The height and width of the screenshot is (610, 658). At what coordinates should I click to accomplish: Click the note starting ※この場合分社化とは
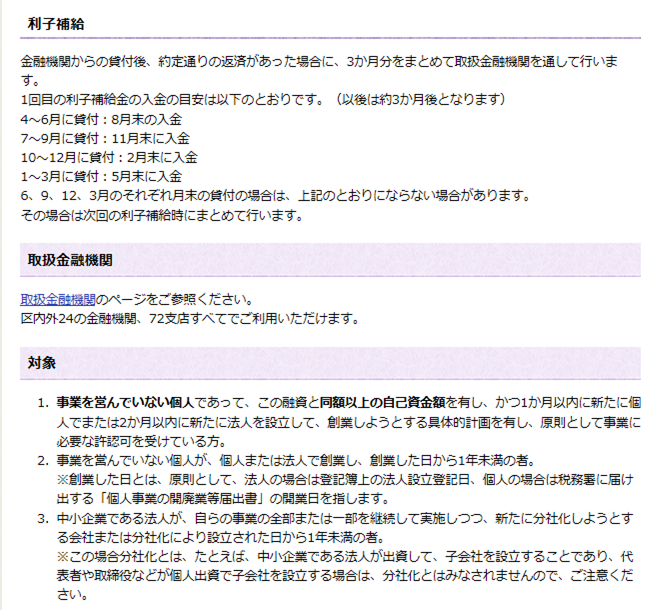tap(345, 576)
